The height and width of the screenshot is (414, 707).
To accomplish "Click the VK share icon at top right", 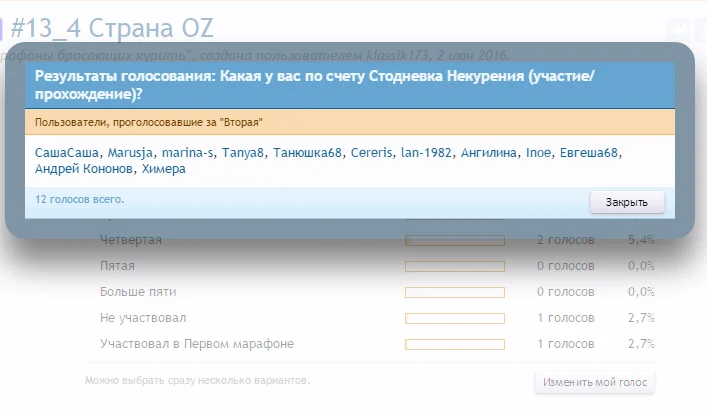I will tap(678, 29).
